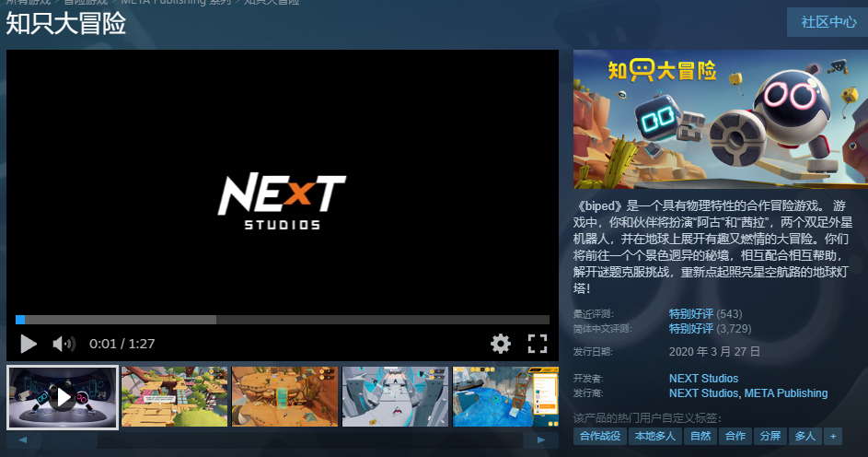Select the 自然 tag
Viewport: 868px width, 457px height.
pyautogui.click(x=700, y=436)
